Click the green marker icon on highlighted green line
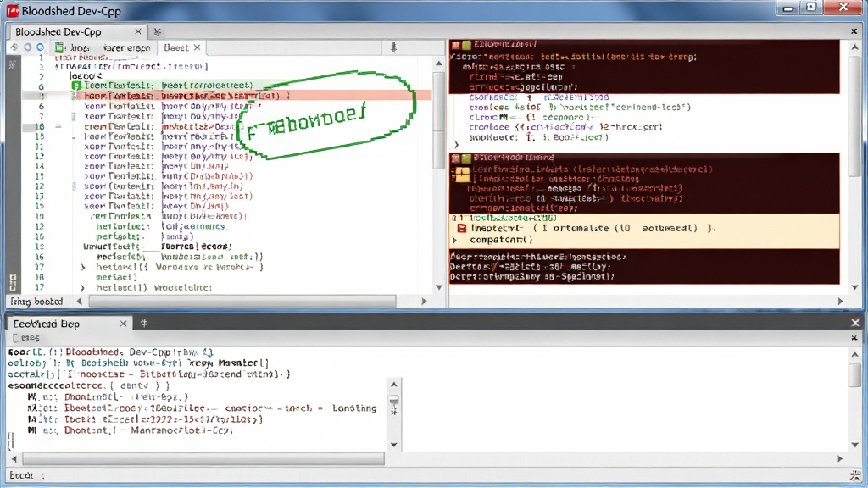The width and height of the screenshot is (868, 488). pos(76,86)
